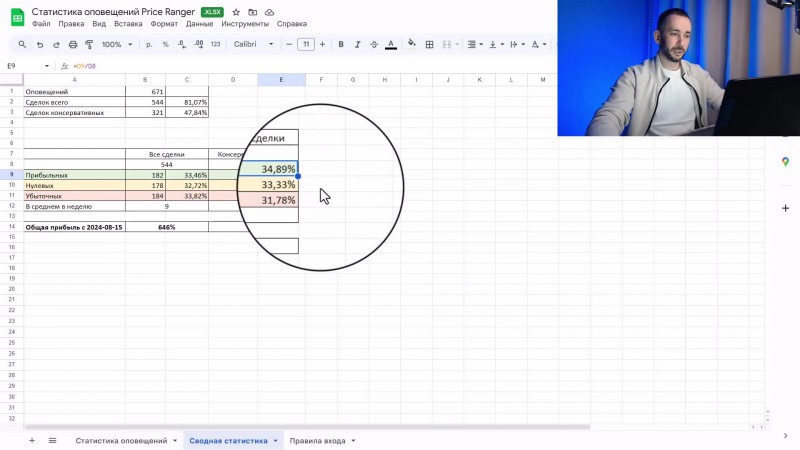Select cell showing 646%

(167, 227)
